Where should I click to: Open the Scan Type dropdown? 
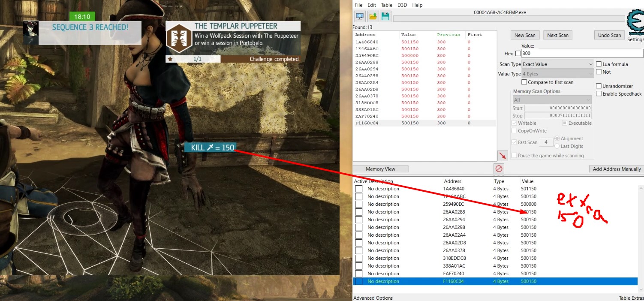point(557,64)
